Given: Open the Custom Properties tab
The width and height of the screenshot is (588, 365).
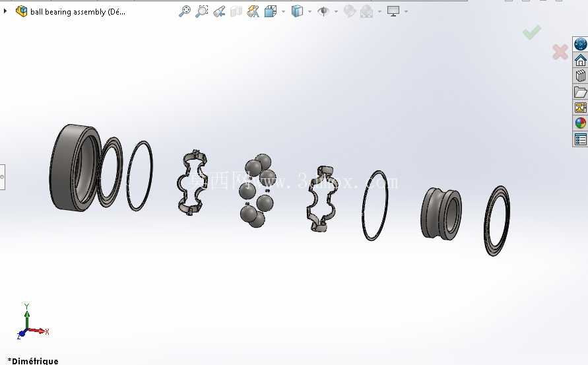Looking at the screenshot, I should 580,139.
